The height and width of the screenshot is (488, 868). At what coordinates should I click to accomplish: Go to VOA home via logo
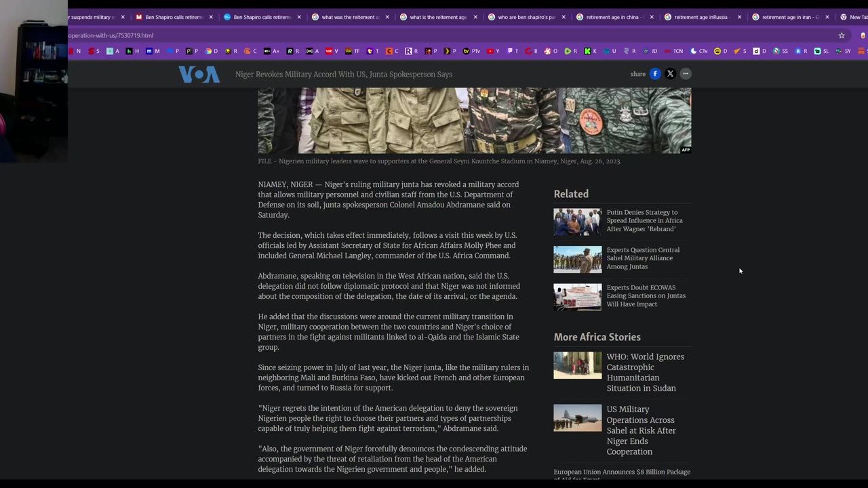(199, 74)
